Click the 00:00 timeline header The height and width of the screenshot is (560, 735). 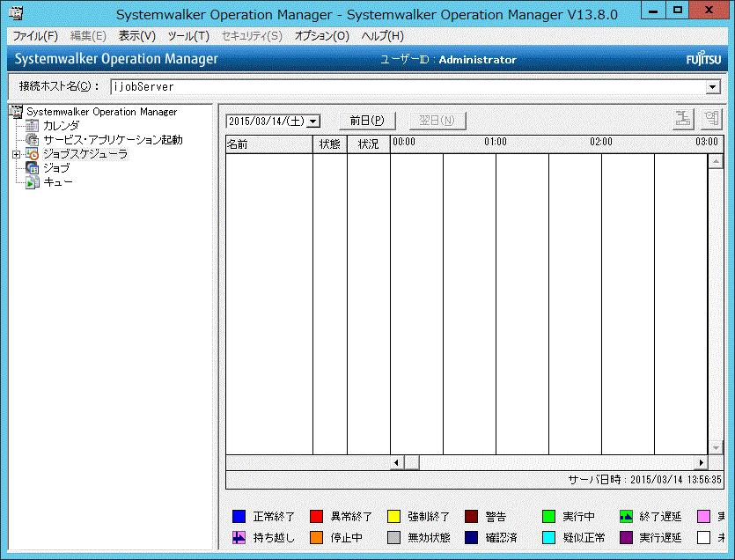tap(404, 142)
